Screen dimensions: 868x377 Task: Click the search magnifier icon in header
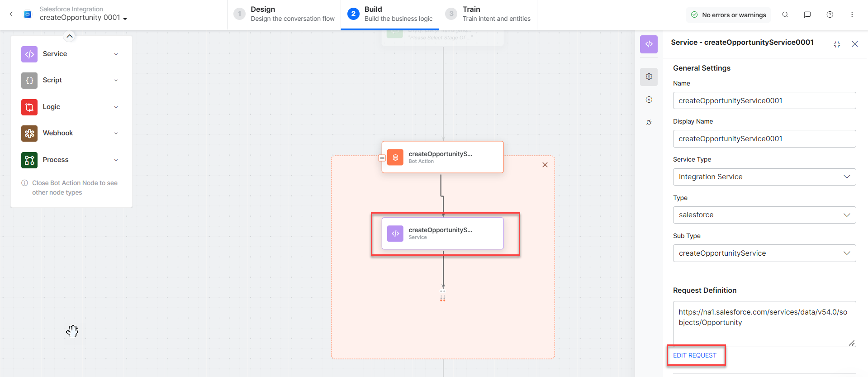[x=785, y=14]
